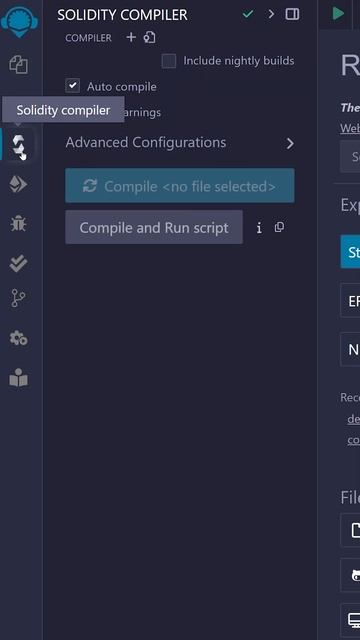
Task: Show info for Compile and Run script
Action: [259, 228]
